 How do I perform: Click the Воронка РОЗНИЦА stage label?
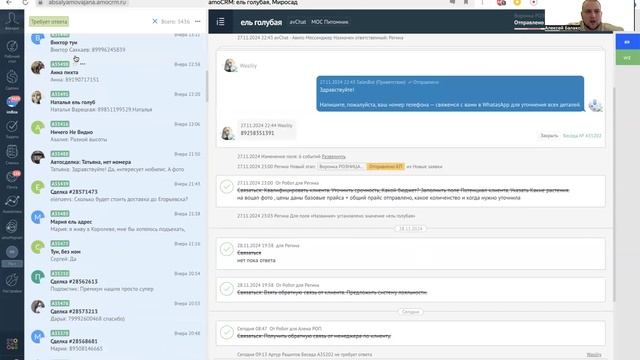pos(340,167)
